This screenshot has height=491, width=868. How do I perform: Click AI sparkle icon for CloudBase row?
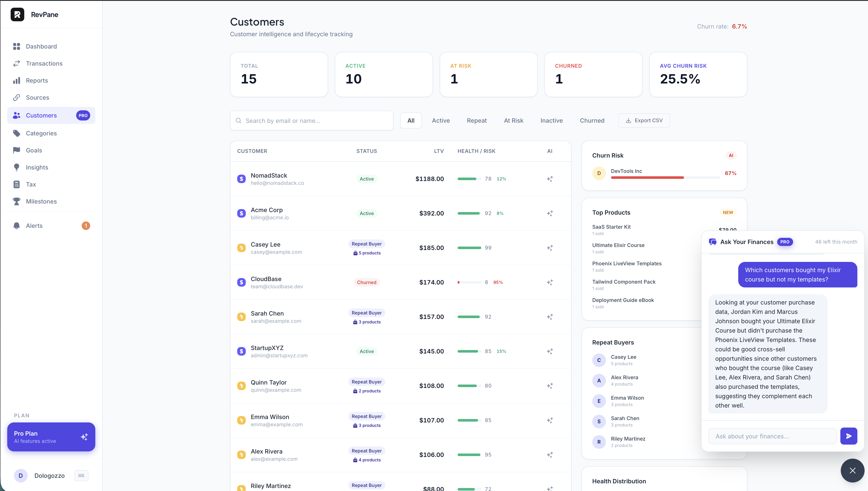(x=550, y=282)
